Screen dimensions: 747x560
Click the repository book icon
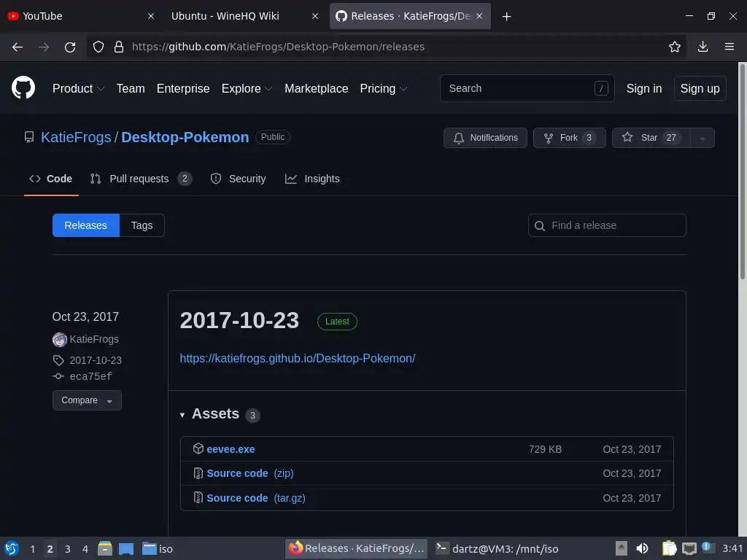pos(29,137)
